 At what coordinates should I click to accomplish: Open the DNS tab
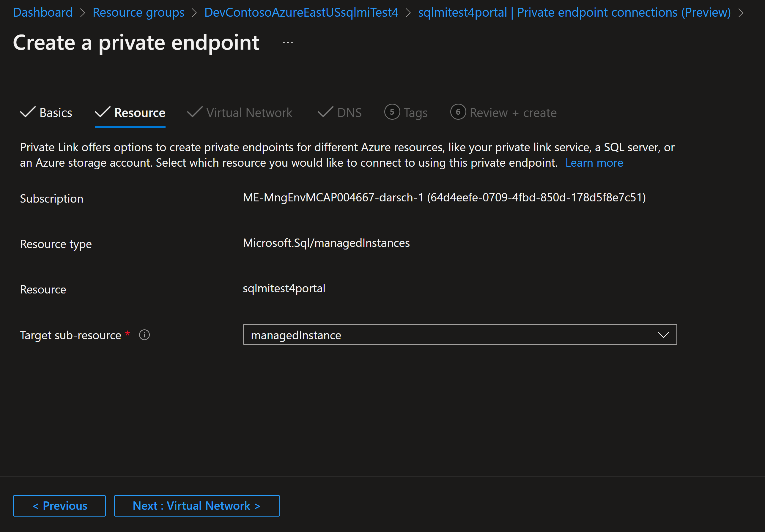point(349,113)
